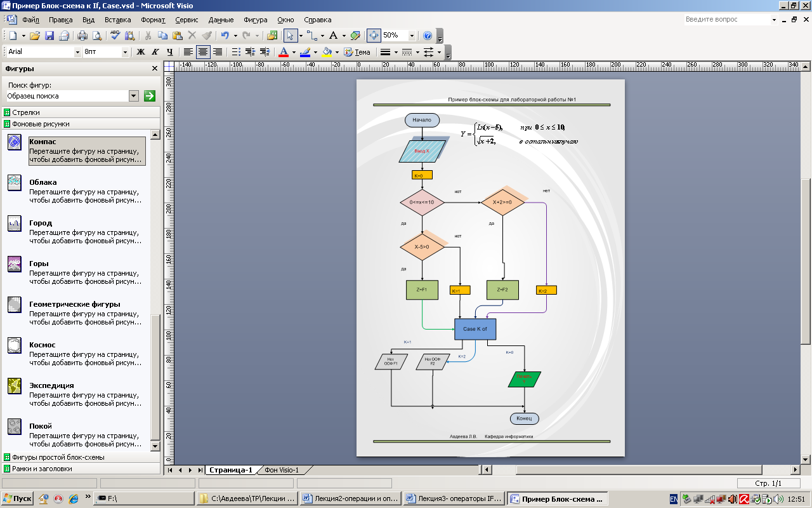Toggle the pan and zoom tool button
Screen dimensions: 812x508
click(x=374, y=36)
